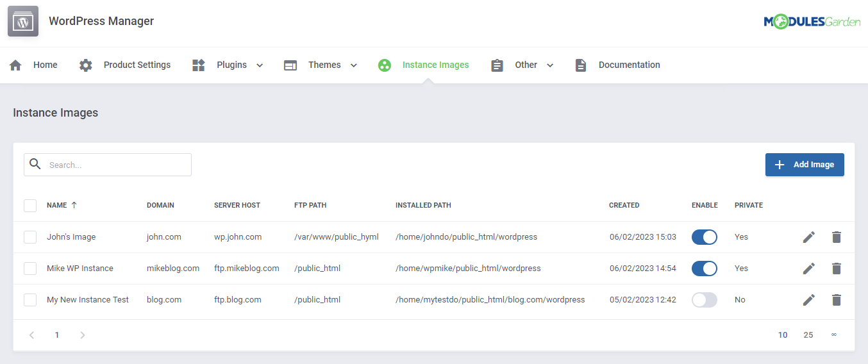This screenshot has height=364, width=868.
Task: Click the NAME column sort arrow
Action: pyautogui.click(x=74, y=205)
